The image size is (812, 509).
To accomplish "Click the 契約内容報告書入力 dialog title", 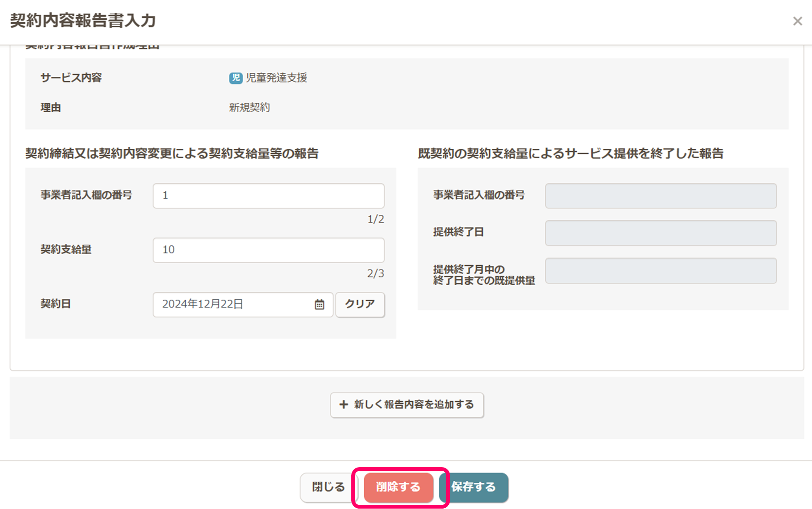I will click(x=83, y=21).
